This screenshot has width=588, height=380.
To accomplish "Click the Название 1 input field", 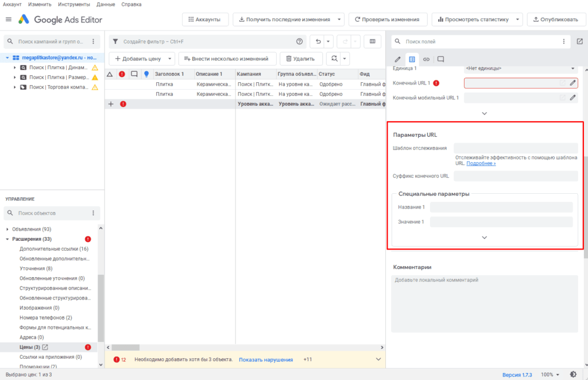I will point(501,207).
